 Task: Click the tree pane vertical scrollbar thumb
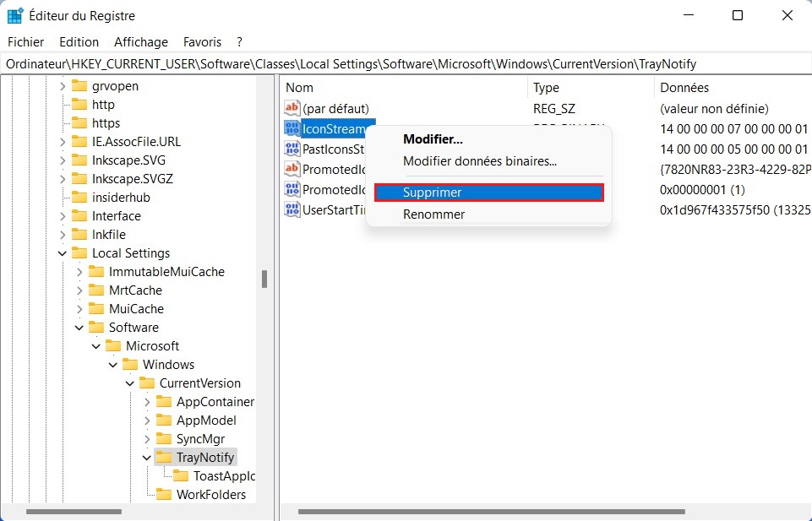tap(264, 279)
